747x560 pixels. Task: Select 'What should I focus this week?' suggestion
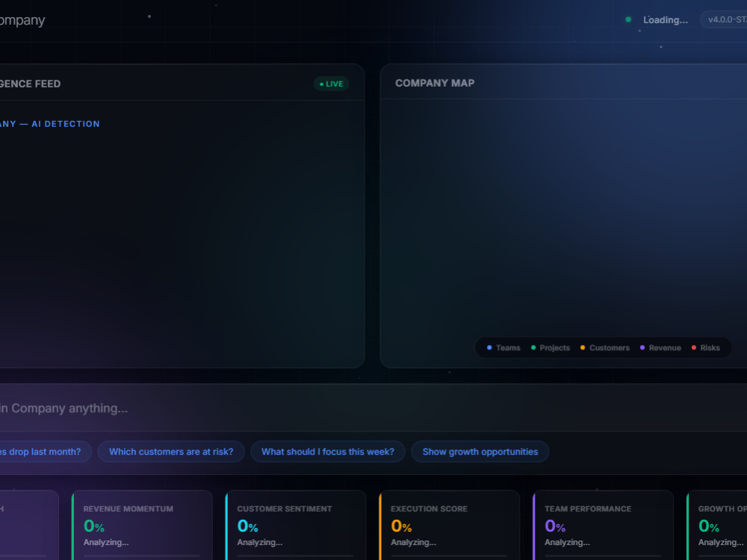328,452
